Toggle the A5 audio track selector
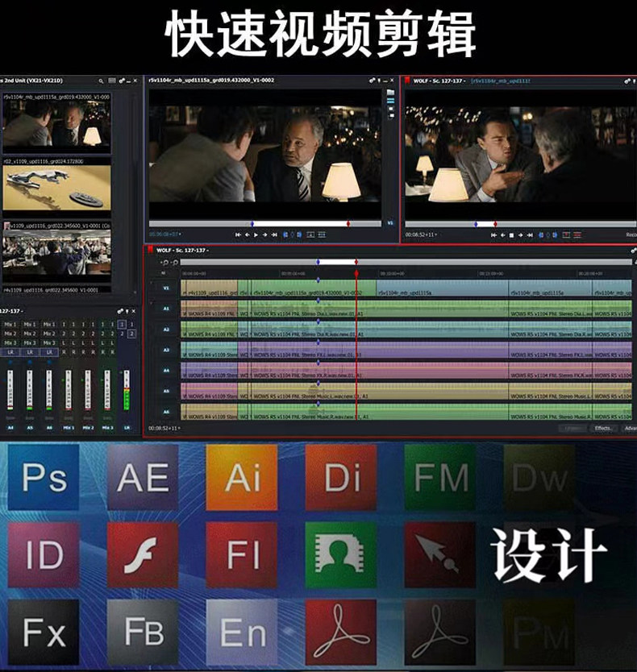Viewport: 637px width, 672px height. [166, 391]
